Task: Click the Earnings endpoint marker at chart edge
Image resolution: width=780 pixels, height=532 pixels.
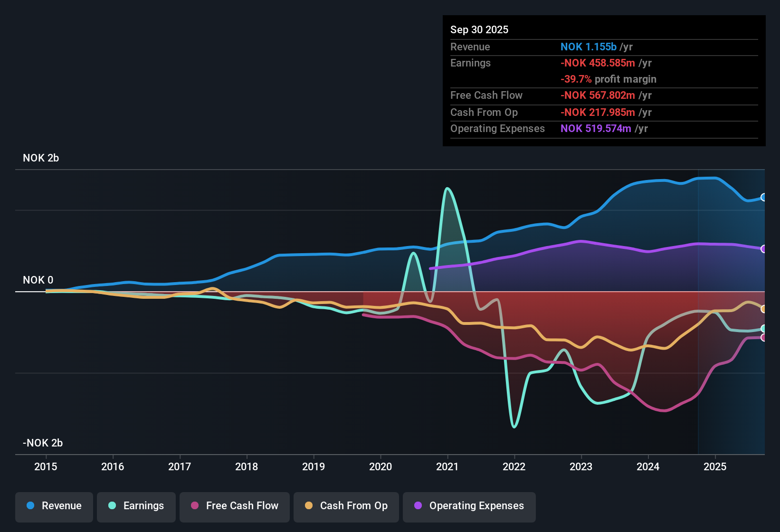Action: click(x=764, y=329)
